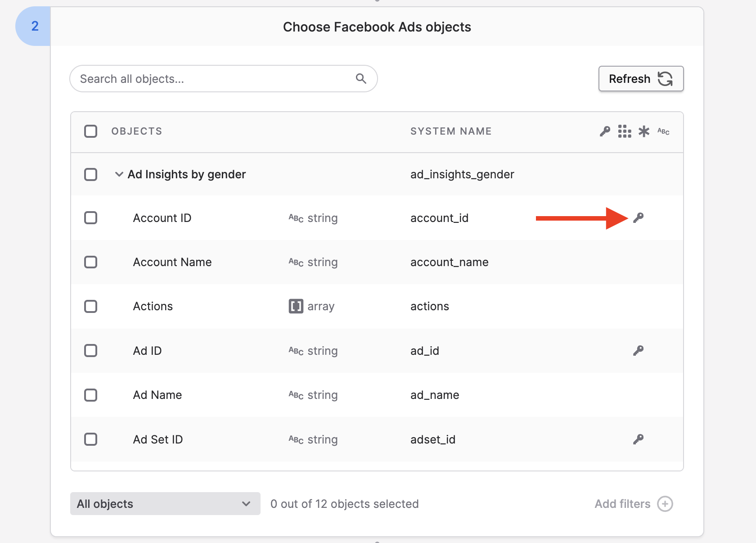The image size is (756, 543).
Task: Click the refresh arrows icon
Action: coord(665,79)
